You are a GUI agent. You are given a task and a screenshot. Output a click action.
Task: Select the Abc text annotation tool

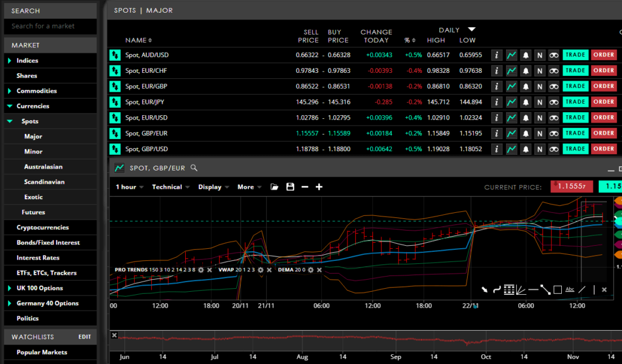570,289
